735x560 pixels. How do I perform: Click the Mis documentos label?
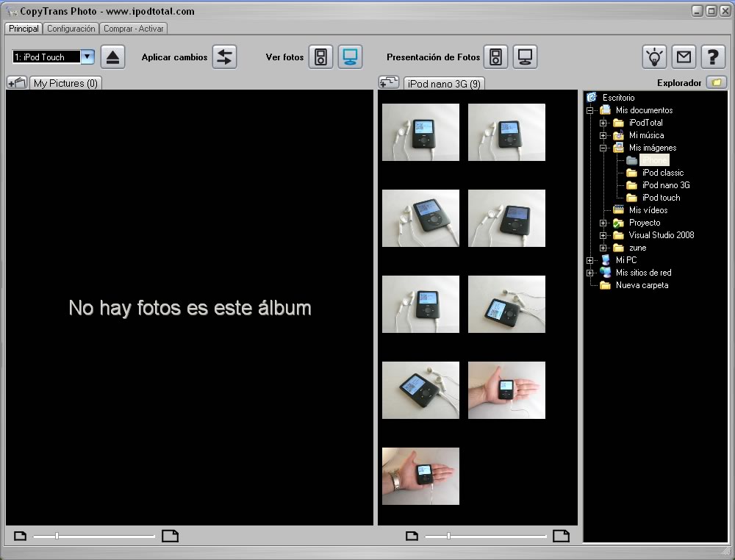[644, 110]
